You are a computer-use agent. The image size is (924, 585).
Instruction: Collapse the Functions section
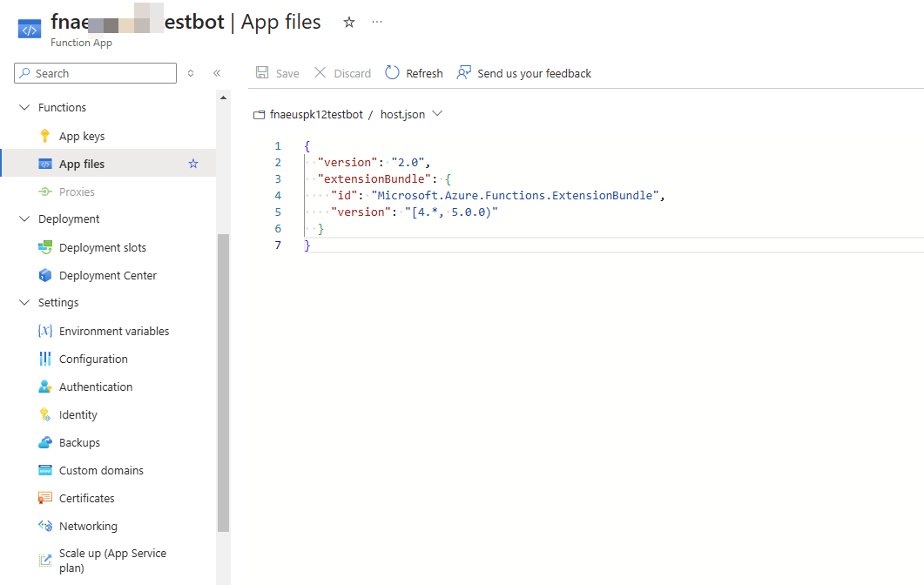click(24, 107)
